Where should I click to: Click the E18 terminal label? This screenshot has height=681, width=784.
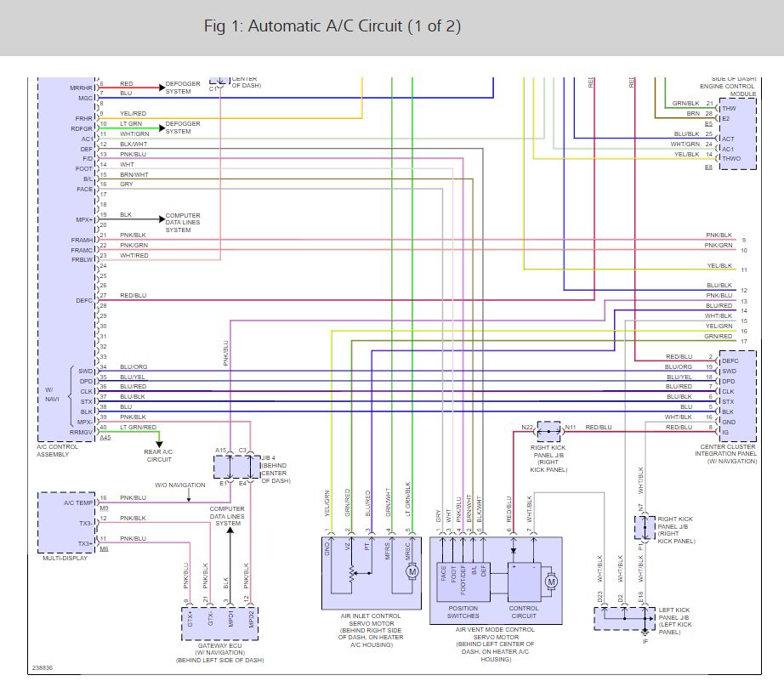pyautogui.click(x=640, y=597)
